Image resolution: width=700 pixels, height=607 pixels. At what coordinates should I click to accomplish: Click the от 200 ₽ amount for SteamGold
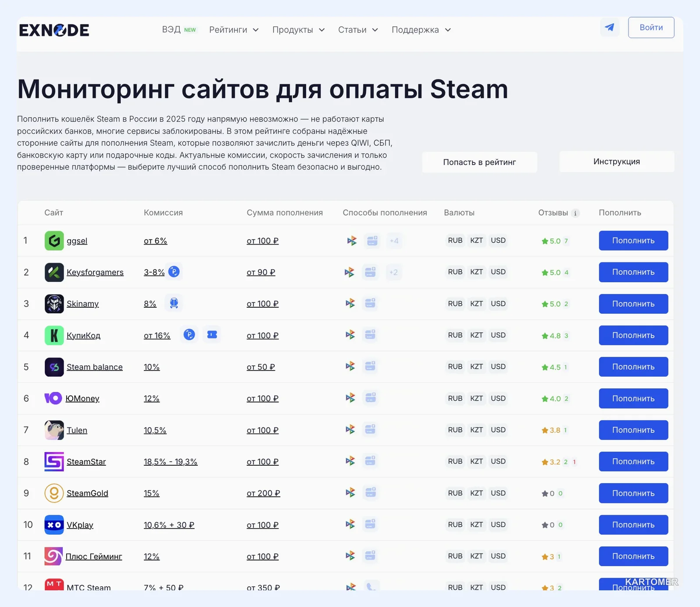tap(263, 493)
